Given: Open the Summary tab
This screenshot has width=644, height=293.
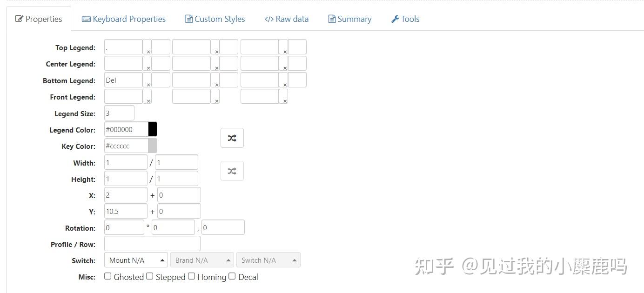Looking at the screenshot, I should (350, 19).
